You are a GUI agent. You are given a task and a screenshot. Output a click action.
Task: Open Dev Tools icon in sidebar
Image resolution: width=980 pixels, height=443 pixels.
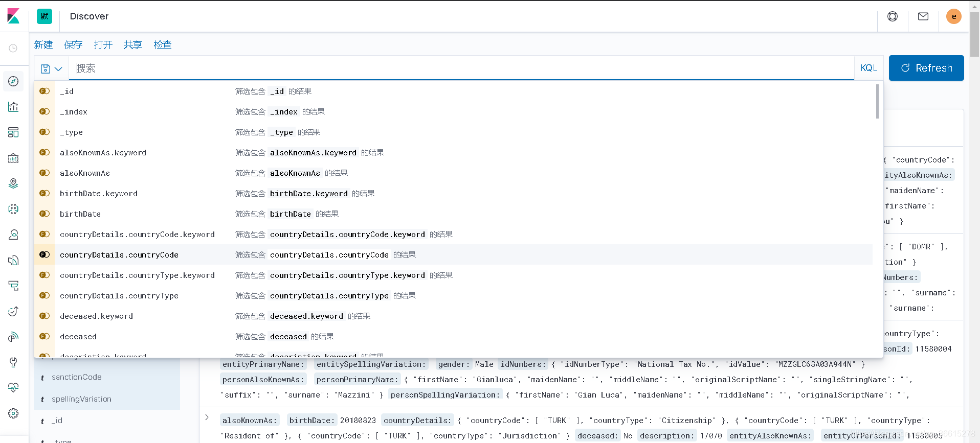point(13,362)
